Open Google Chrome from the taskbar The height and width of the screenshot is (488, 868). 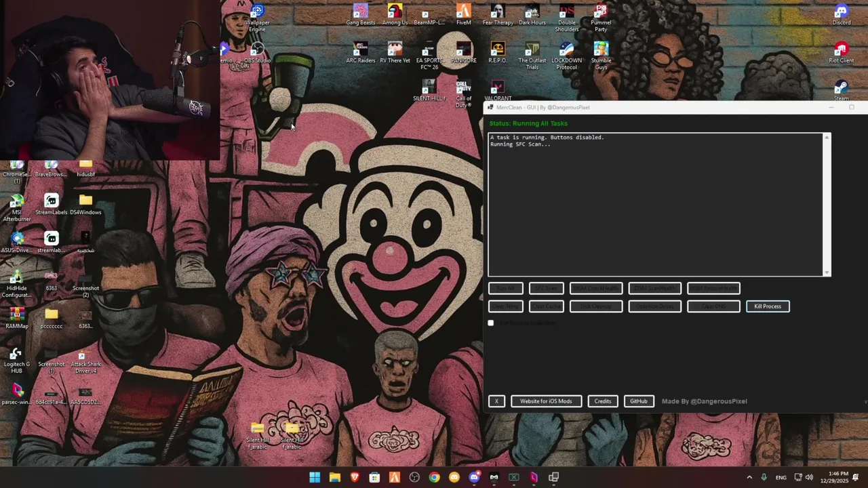(434, 477)
